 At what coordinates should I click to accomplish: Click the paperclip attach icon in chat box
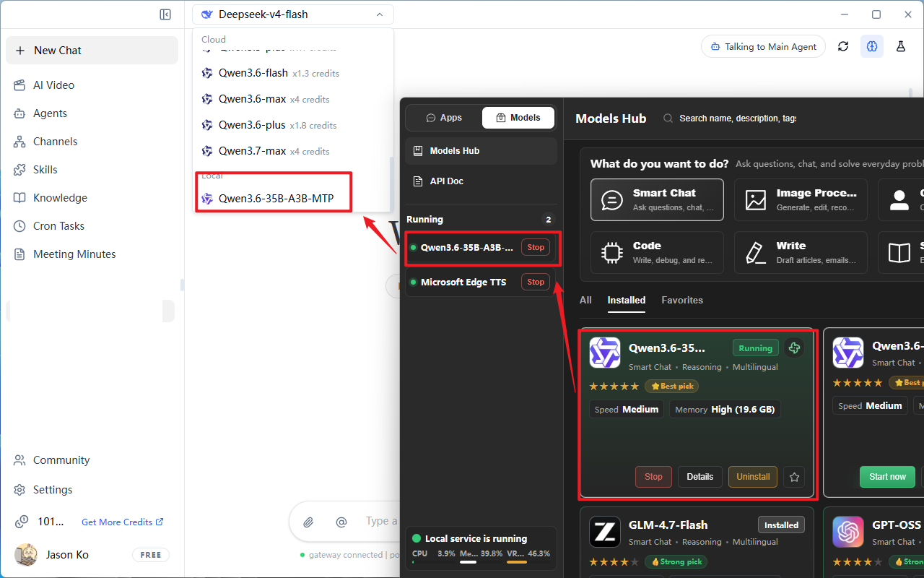click(308, 522)
